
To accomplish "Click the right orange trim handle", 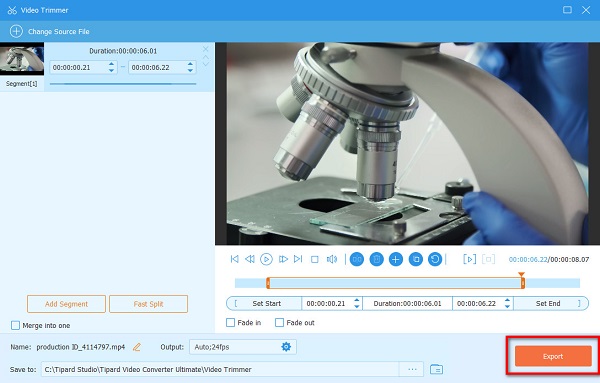I will click(x=522, y=283).
